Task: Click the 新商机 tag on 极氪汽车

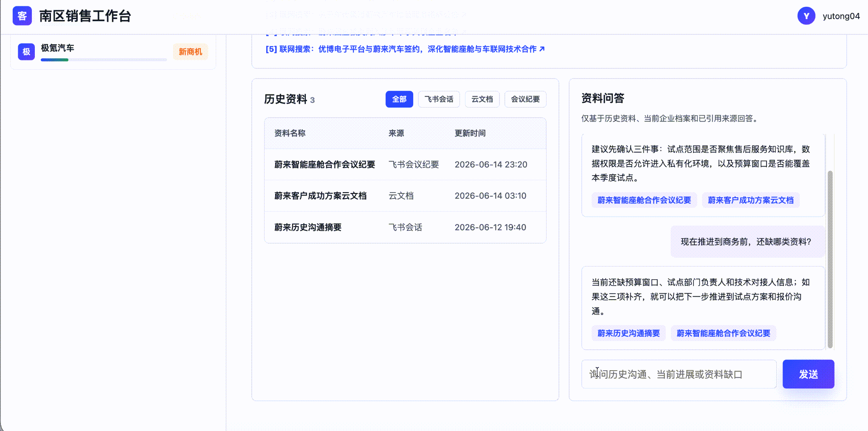Action: 190,52
